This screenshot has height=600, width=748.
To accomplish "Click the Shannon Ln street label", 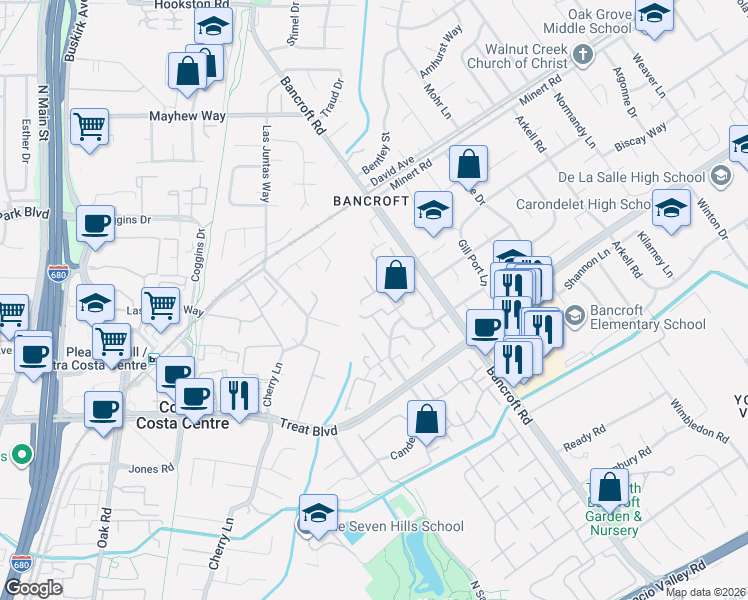I will (587, 269).
